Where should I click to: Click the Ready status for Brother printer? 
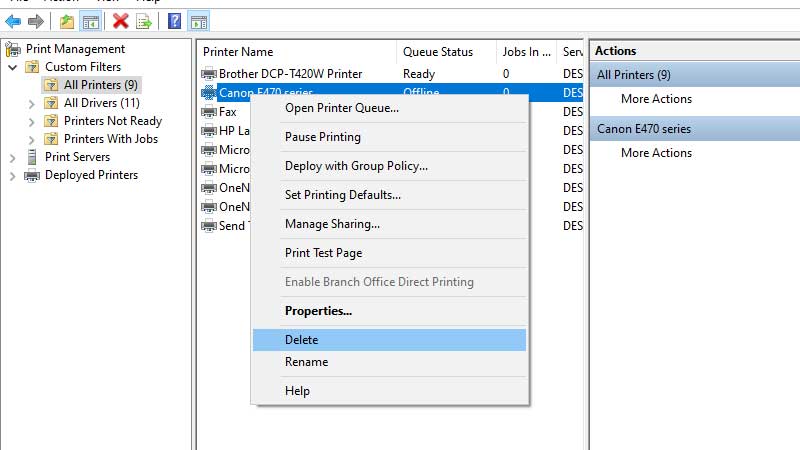(x=419, y=74)
